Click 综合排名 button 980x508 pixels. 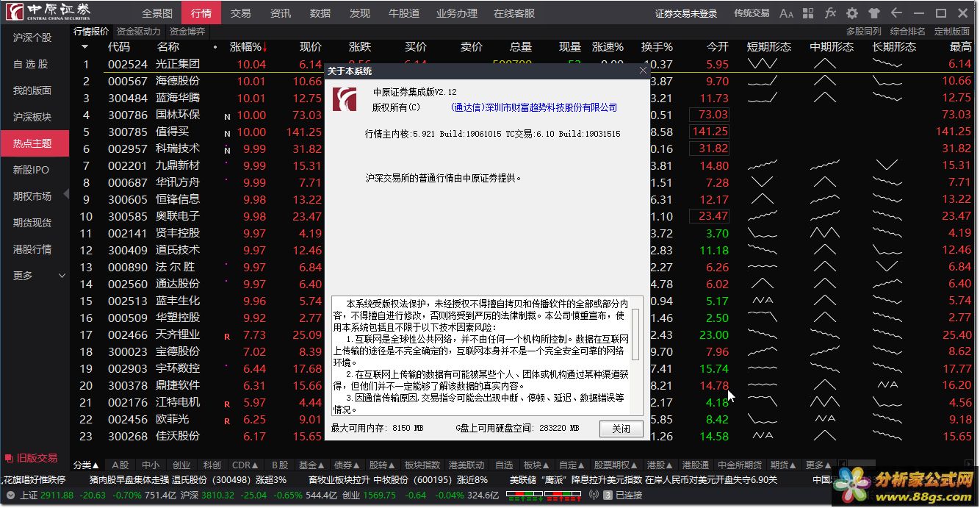click(907, 32)
